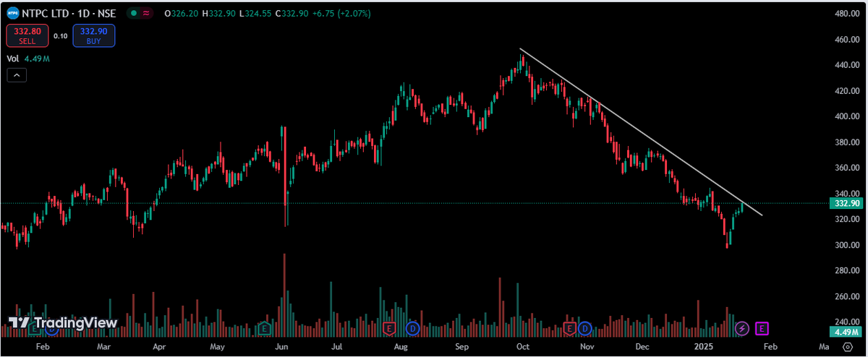Click the Oct label on time axis
868x357 pixels.
point(523,348)
